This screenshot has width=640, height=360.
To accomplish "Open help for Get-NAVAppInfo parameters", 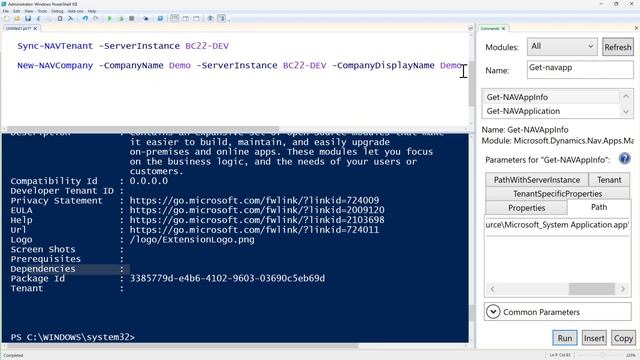I will coord(624,159).
